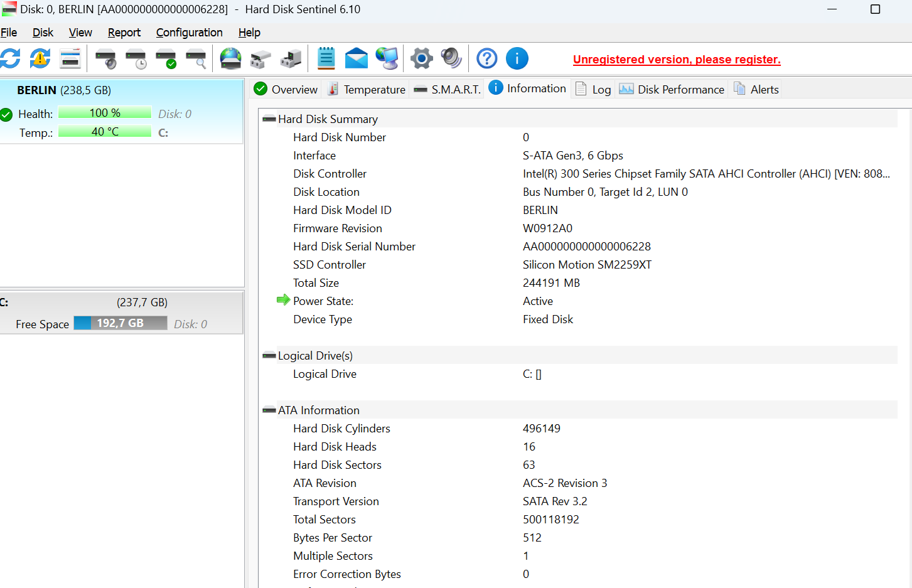912x588 pixels.
Task: Click the disk with green checkmark icon
Action: pos(166,59)
